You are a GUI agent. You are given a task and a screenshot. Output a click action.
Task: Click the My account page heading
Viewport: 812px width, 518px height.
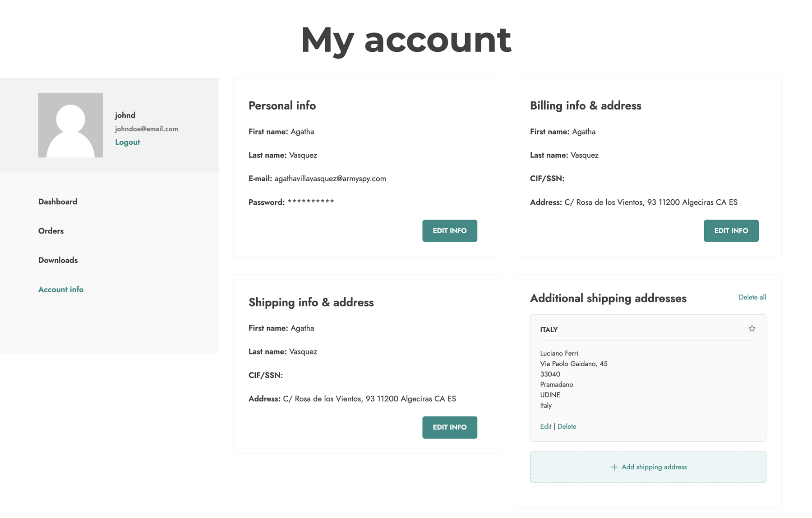[406, 40]
